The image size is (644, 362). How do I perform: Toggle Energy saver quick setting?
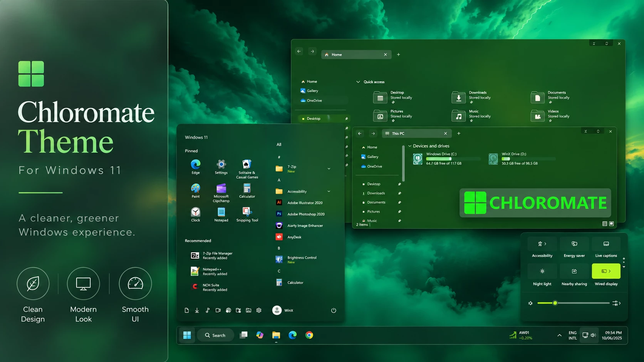(574, 244)
